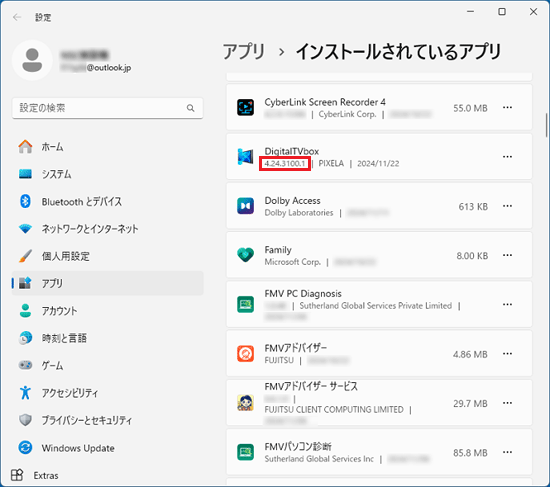Click the Extras icon at sidebar bottom
The height and width of the screenshot is (487, 550).
coord(17,475)
